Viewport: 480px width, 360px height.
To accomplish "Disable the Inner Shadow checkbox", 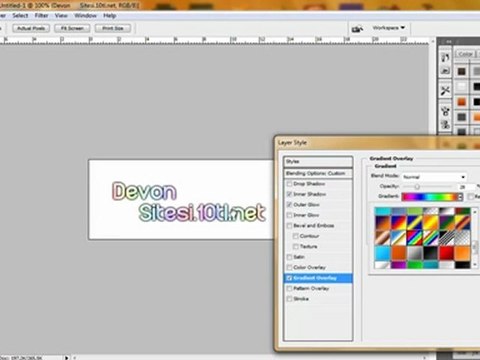I will (289, 194).
